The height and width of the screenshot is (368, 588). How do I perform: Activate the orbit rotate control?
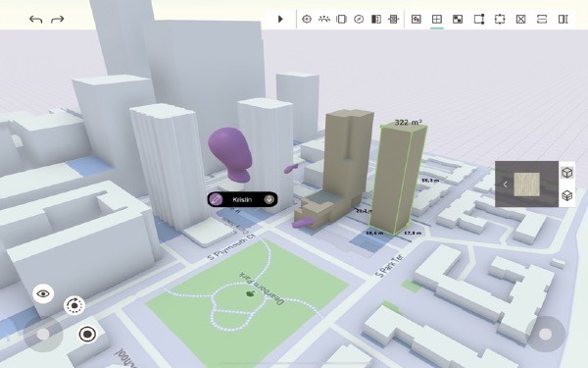pyautogui.click(x=74, y=305)
